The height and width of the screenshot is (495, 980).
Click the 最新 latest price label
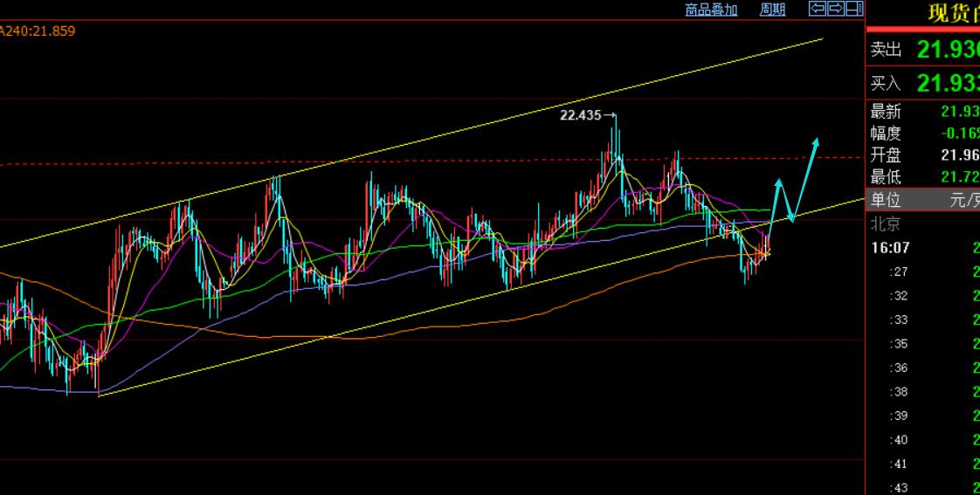tap(886, 112)
